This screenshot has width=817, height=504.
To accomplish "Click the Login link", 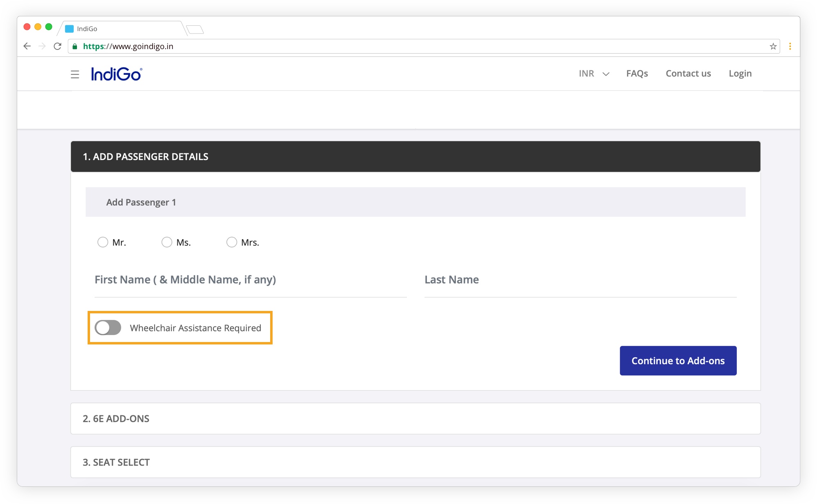I will tap(740, 74).
